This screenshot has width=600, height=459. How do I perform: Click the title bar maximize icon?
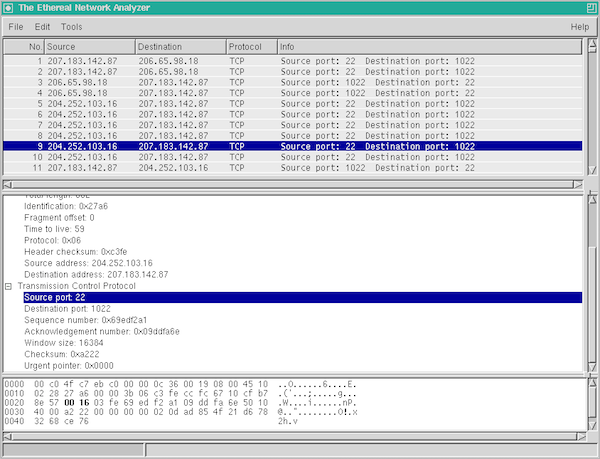[x=592, y=8]
